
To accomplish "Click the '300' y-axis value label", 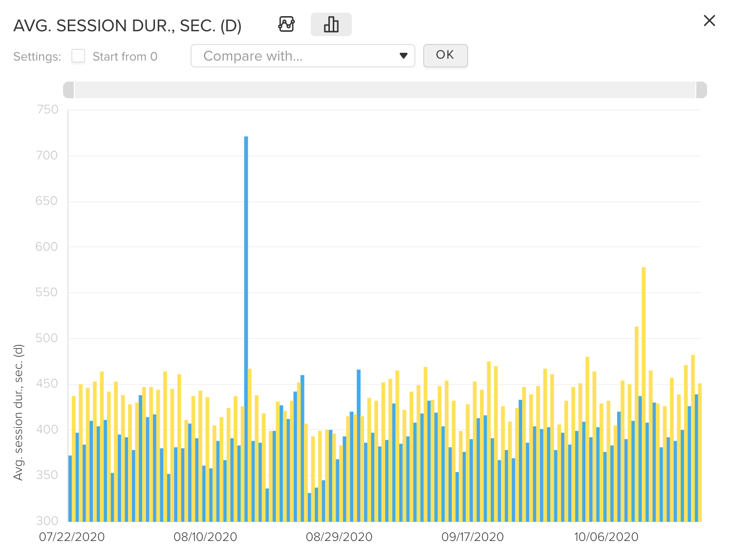I will click(x=47, y=521).
